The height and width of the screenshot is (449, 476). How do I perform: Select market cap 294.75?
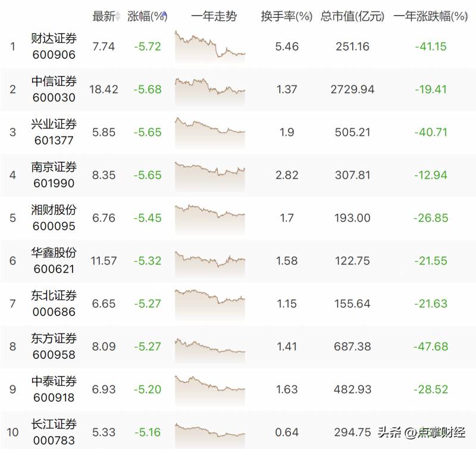click(x=352, y=432)
